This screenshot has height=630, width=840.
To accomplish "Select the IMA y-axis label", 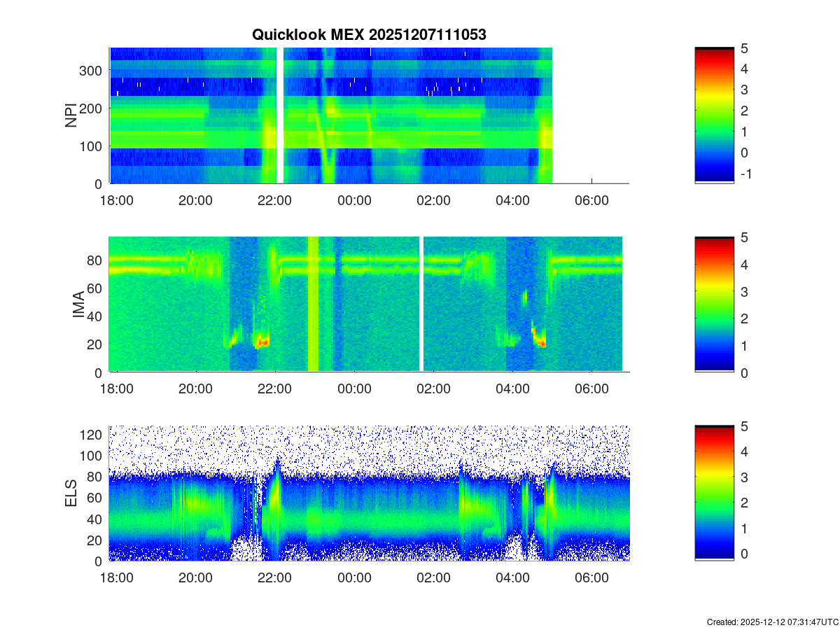I will (x=78, y=305).
